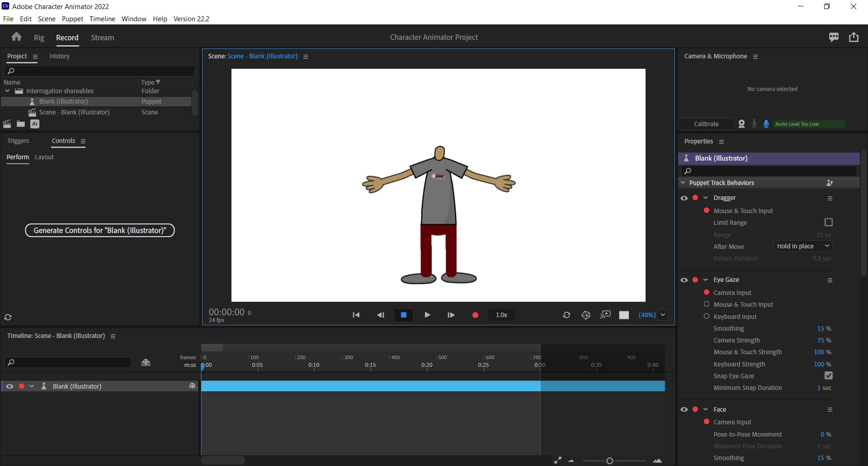Open the feedback speech bubble icon
The width and height of the screenshot is (868, 466).
[834, 37]
